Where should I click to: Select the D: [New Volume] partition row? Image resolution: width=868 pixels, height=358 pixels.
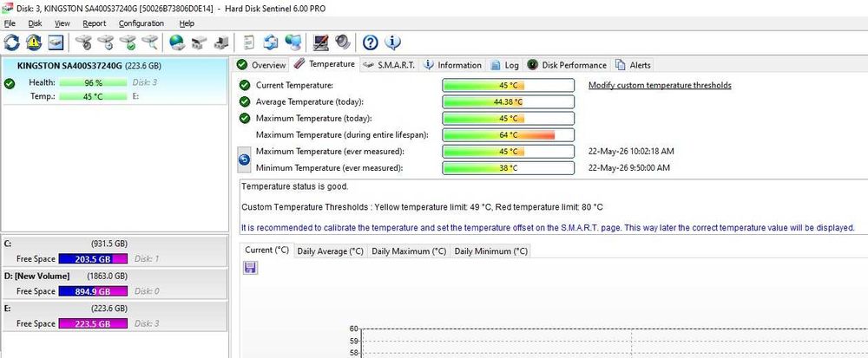pyautogui.click(x=114, y=283)
